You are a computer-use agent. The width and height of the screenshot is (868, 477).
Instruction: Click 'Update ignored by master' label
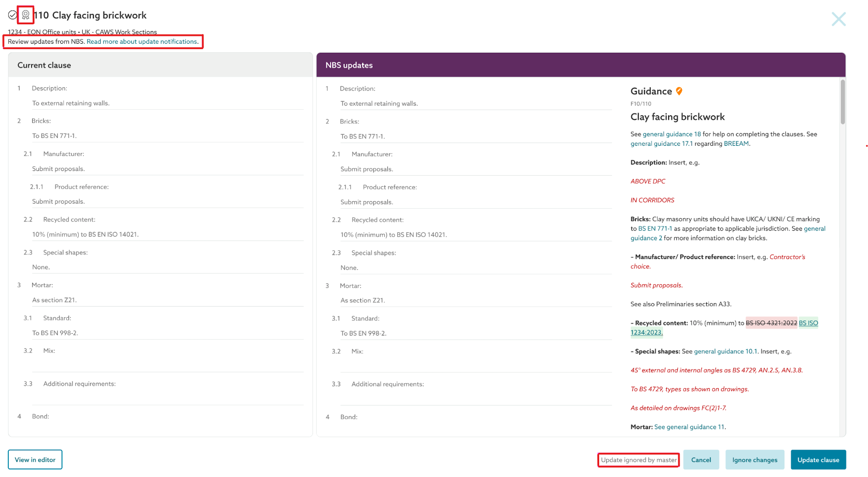(639, 460)
